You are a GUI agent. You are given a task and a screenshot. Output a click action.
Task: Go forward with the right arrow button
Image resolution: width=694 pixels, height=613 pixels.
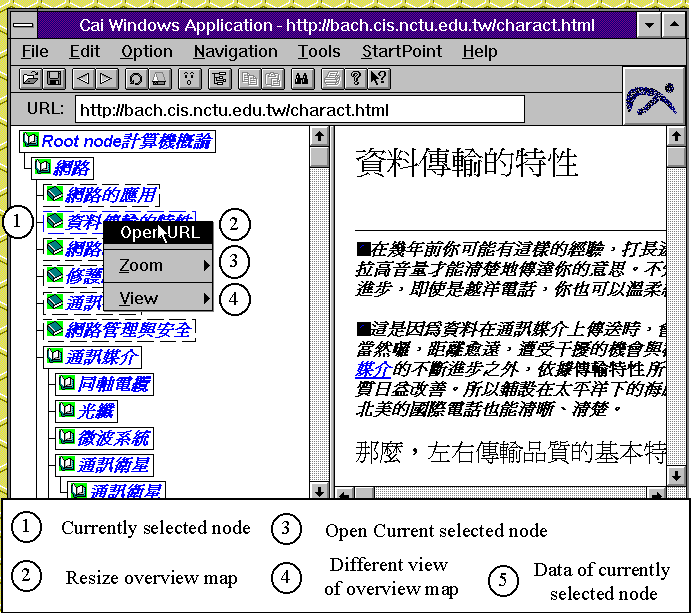click(x=106, y=78)
